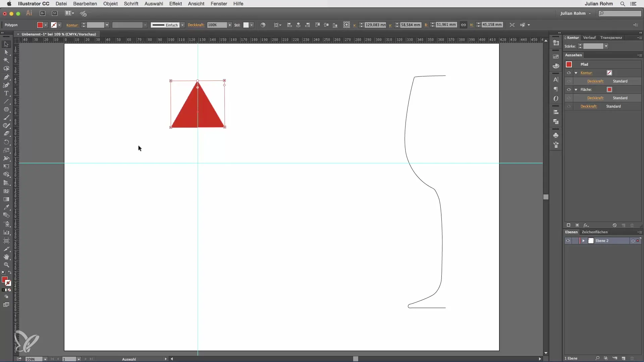
Task: Set paint mode to None in toolbox
Action: 9,290
